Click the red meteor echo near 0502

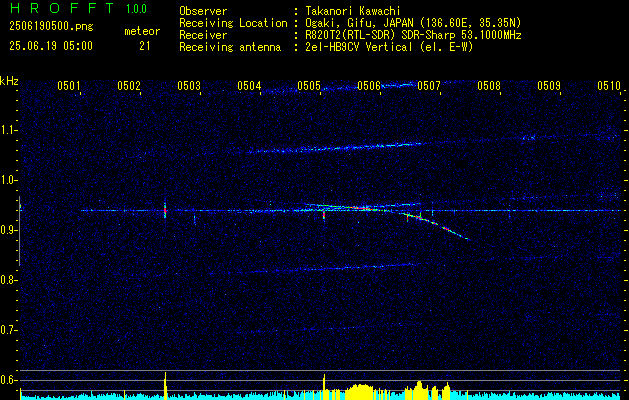tap(165, 210)
